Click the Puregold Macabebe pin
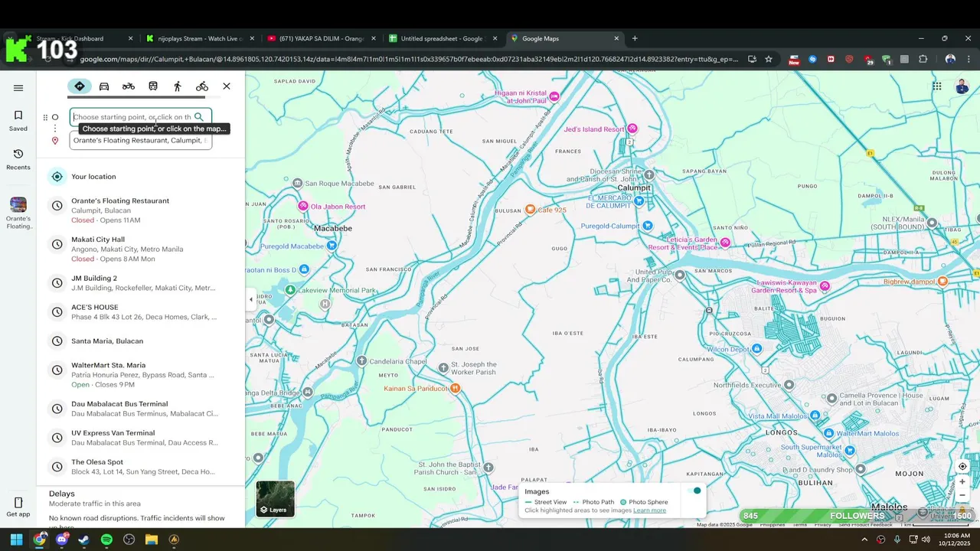Screen dimensions: 980x551 pyautogui.click(x=332, y=246)
